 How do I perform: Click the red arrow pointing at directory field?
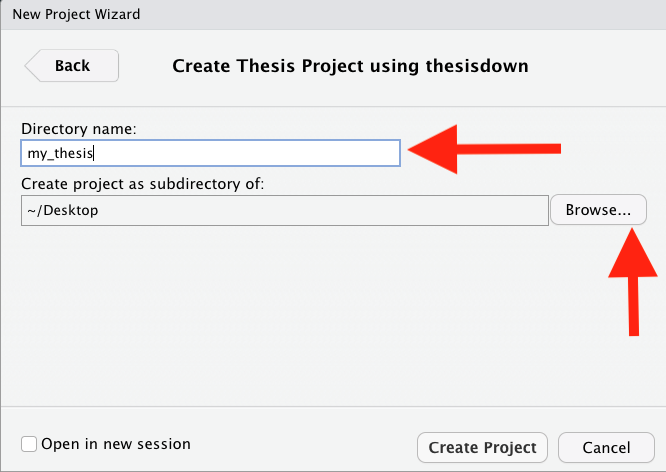pos(484,149)
